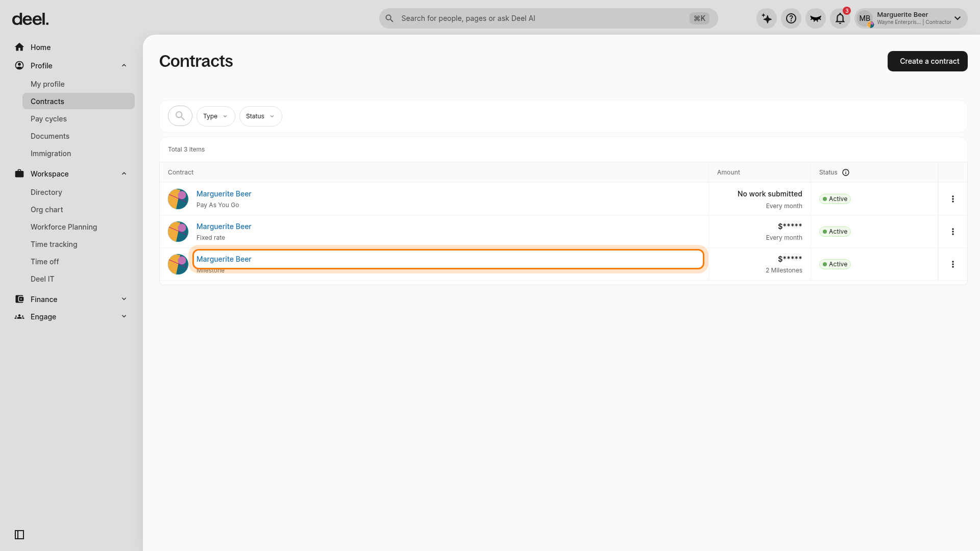Click the global search magnifier icon
Viewport: 980px width, 551px height.
click(389, 18)
